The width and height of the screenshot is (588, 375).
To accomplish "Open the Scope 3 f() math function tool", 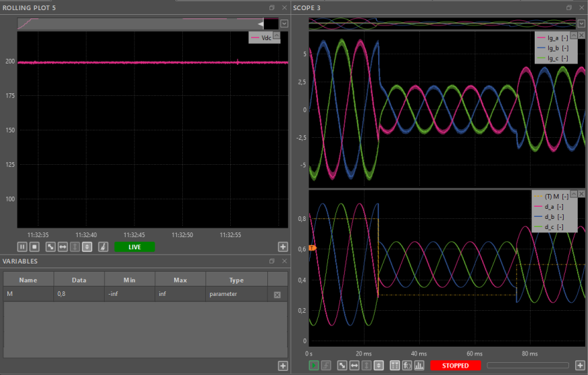I will coord(407,366).
